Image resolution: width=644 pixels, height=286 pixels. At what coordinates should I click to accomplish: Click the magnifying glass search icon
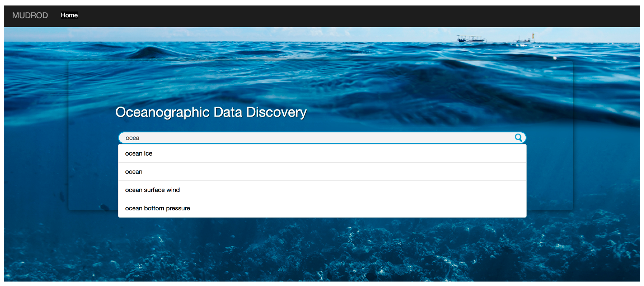[x=518, y=138]
